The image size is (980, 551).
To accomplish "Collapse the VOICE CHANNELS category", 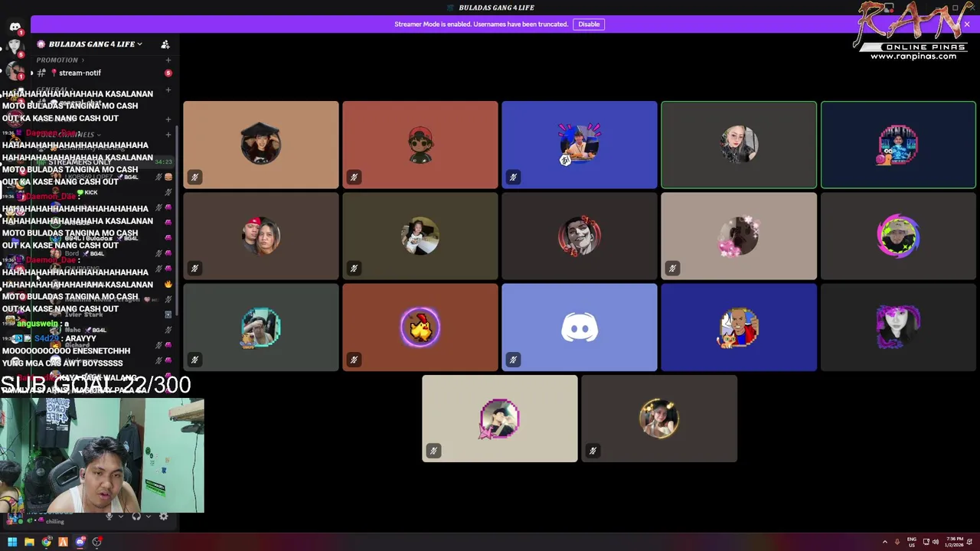I will coord(69,135).
